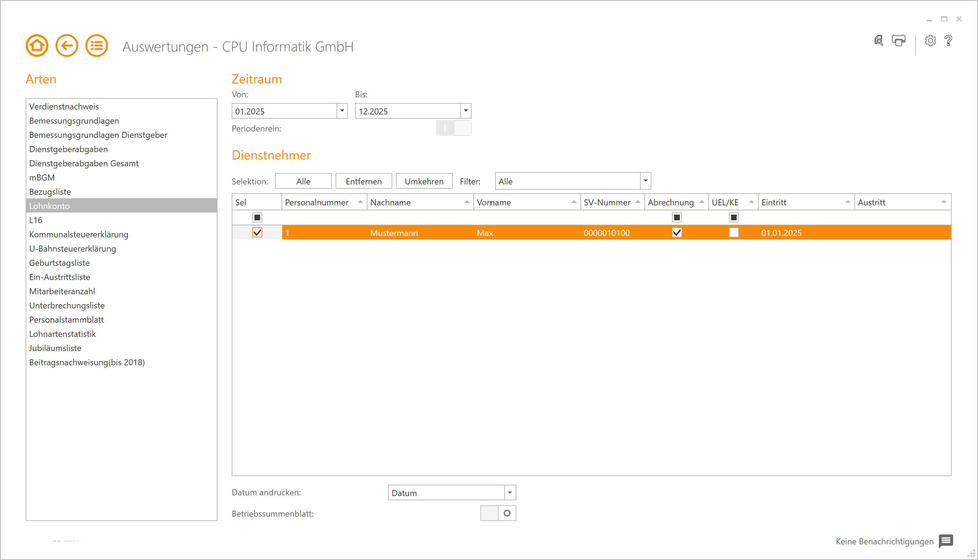Image resolution: width=978 pixels, height=560 pixels.
Task: Open help via the question mark icon
Action: pos(949,41)
